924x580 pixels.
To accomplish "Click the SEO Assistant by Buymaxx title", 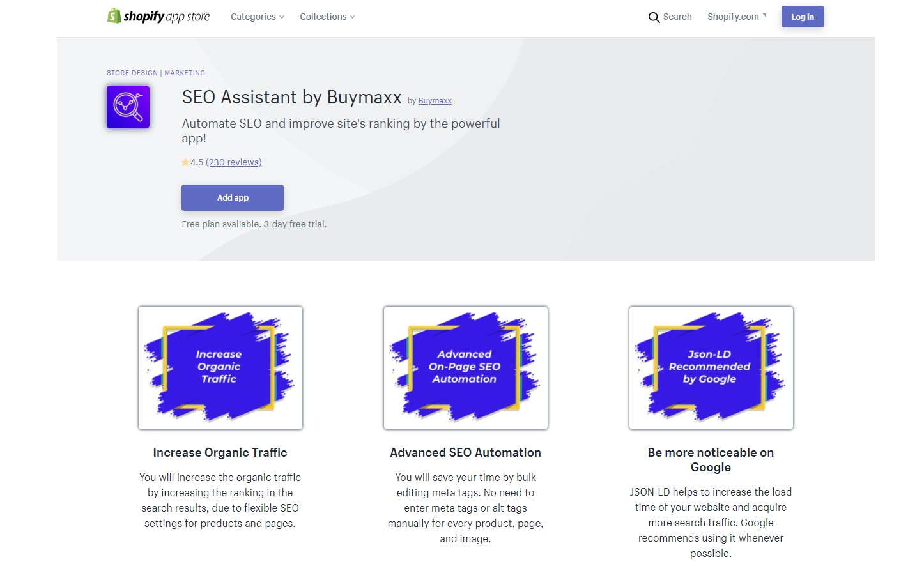I will coord(292,97).
